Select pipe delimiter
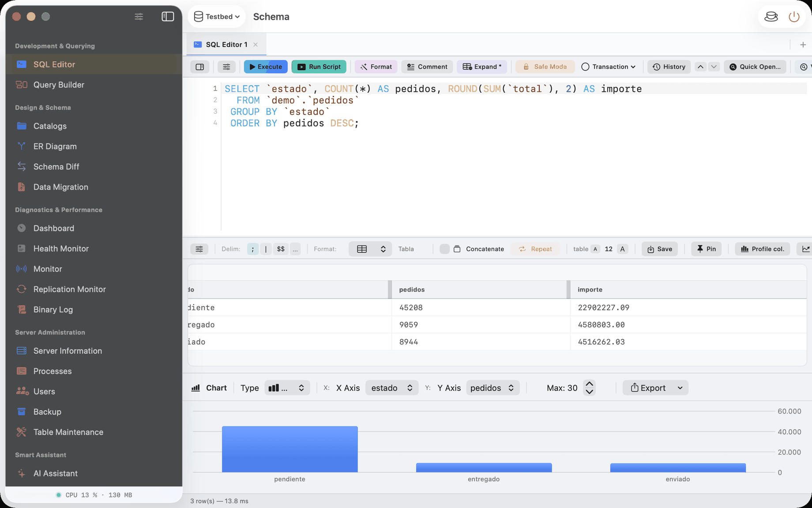 (x=266, y=249)
